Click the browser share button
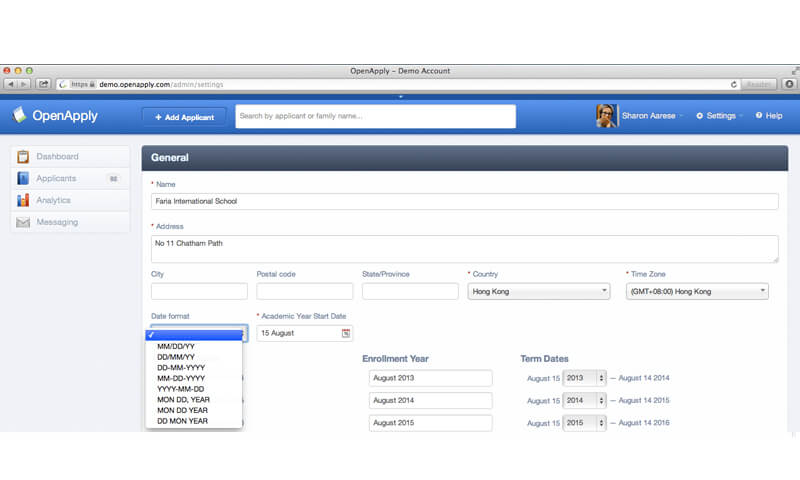Screen dimensions: 800x480 [43, 84]
